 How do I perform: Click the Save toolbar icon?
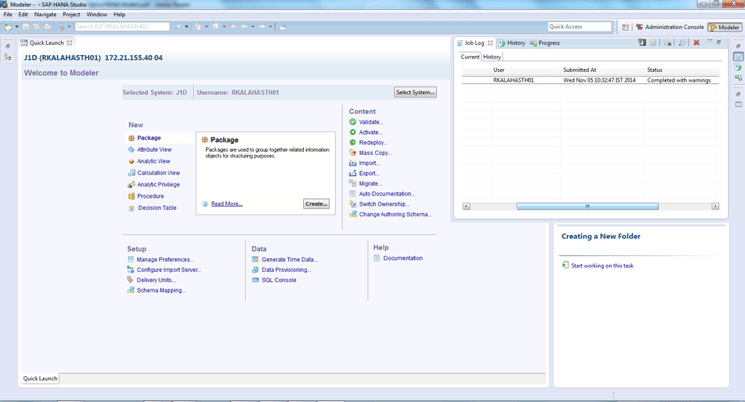coord(26,27)
